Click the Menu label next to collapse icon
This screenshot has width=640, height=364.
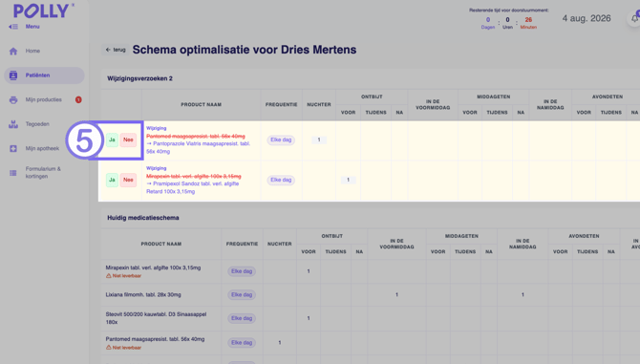click(x=32, y=27)
